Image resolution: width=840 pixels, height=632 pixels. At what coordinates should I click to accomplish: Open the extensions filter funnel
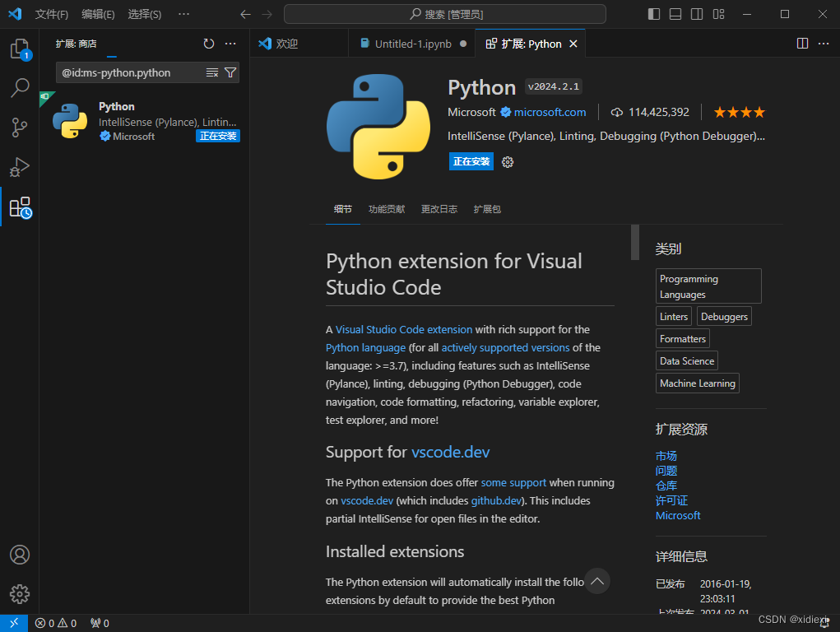[230, 72]
